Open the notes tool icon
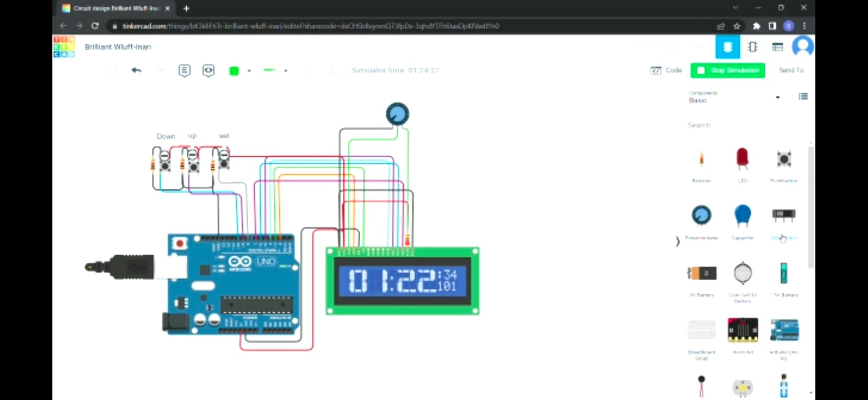868x400 pixels. pyautogui.click(x=184, y=70)
